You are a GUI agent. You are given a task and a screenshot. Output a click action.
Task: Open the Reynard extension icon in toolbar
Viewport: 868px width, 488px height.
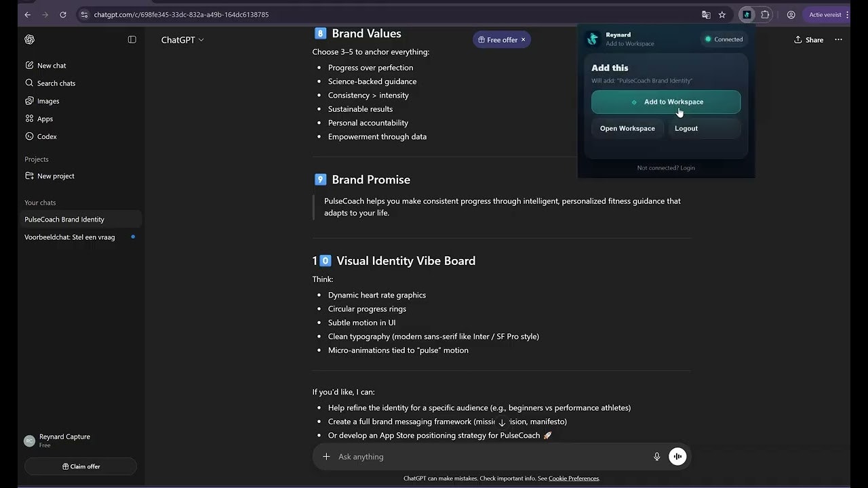747,14
